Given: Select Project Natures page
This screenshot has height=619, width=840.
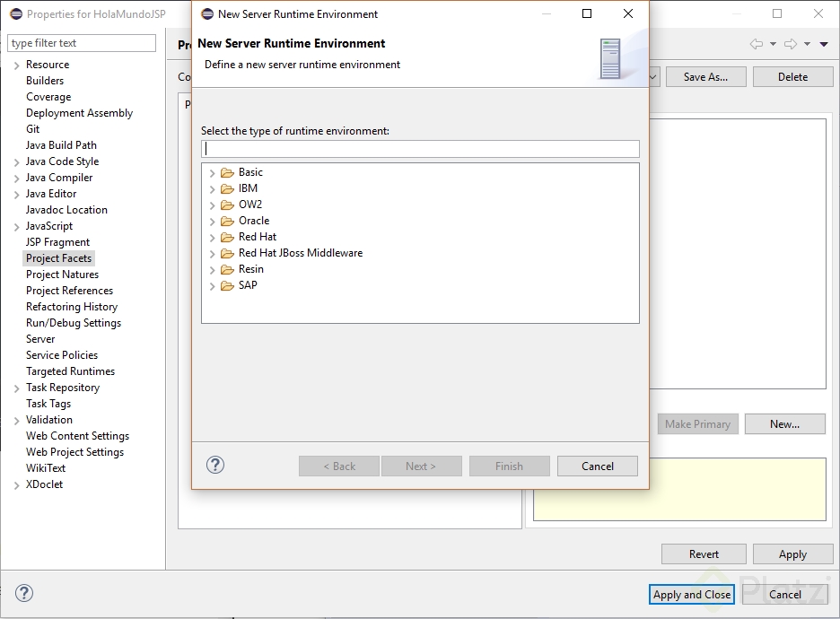Looking at the screenshot, I should click(x=62, y=275).
